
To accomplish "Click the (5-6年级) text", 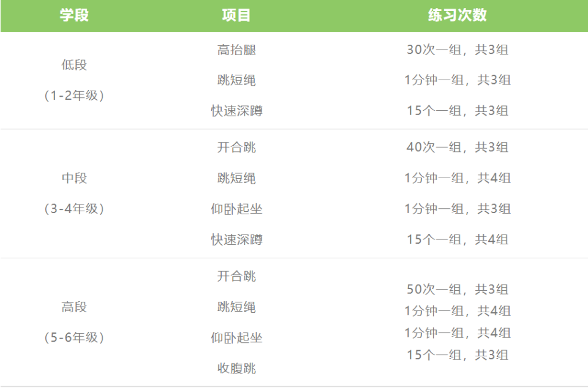I will 74,338.
